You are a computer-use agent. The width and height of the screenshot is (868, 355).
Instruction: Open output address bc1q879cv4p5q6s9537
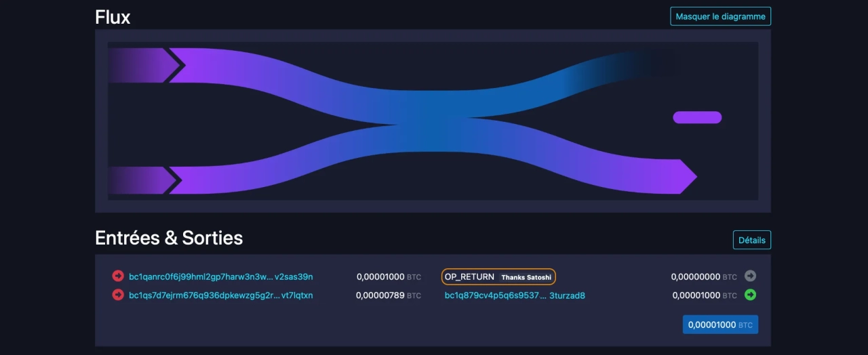pyautogui.click(x=514, y=295)
